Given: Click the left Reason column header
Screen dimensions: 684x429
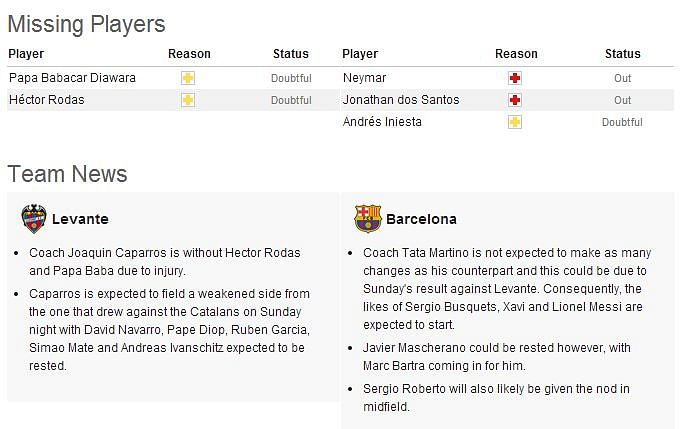Looking at the screenshot, I should coord(189,54).
